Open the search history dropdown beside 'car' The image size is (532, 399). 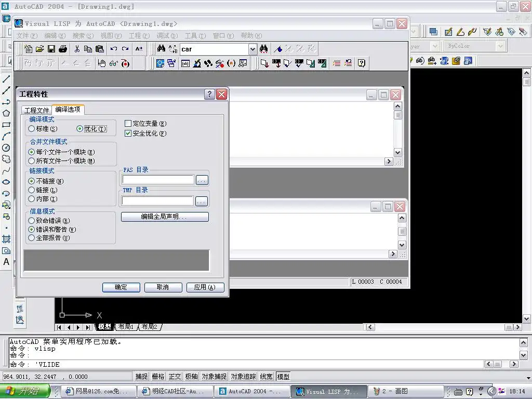[252, 49]
